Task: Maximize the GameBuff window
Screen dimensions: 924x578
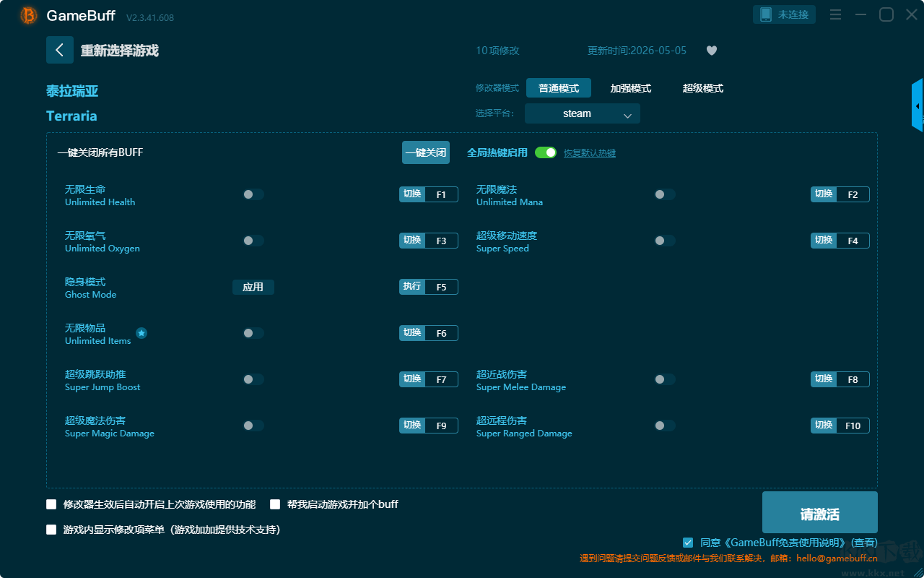Action: pos(886,14)
